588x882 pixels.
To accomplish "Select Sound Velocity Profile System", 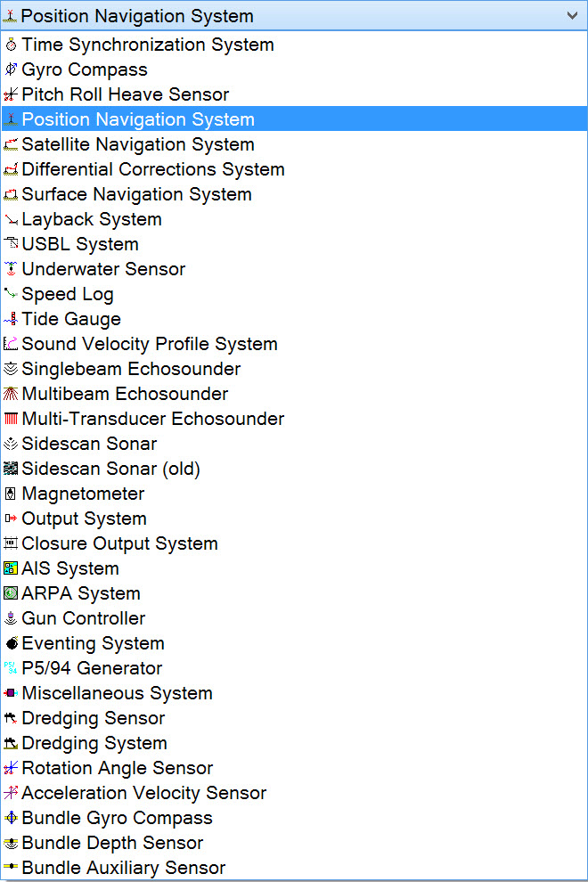I will click(x=150, y=344).
